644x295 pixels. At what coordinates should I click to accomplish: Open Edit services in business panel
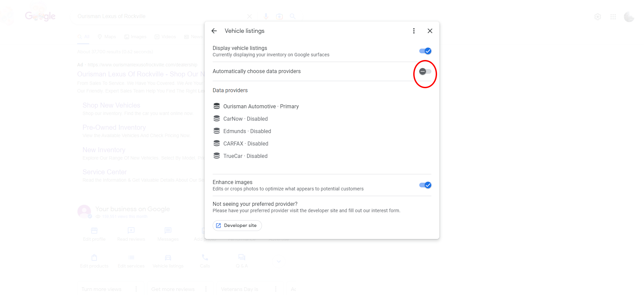point(131,261)
